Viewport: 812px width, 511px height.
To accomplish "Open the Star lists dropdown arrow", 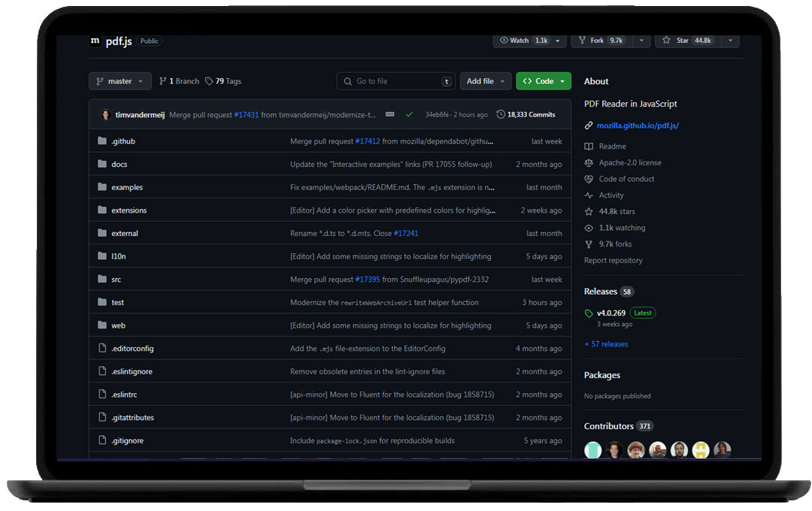I will (x=729, y=41).
